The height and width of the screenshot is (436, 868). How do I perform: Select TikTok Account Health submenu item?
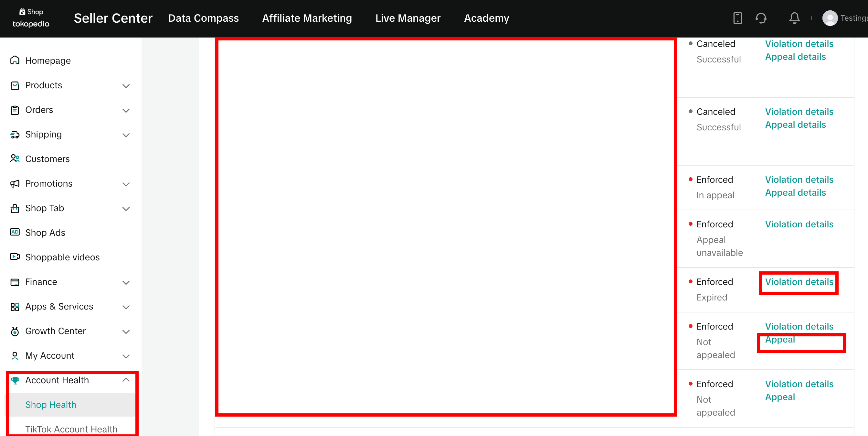(71, 429)
